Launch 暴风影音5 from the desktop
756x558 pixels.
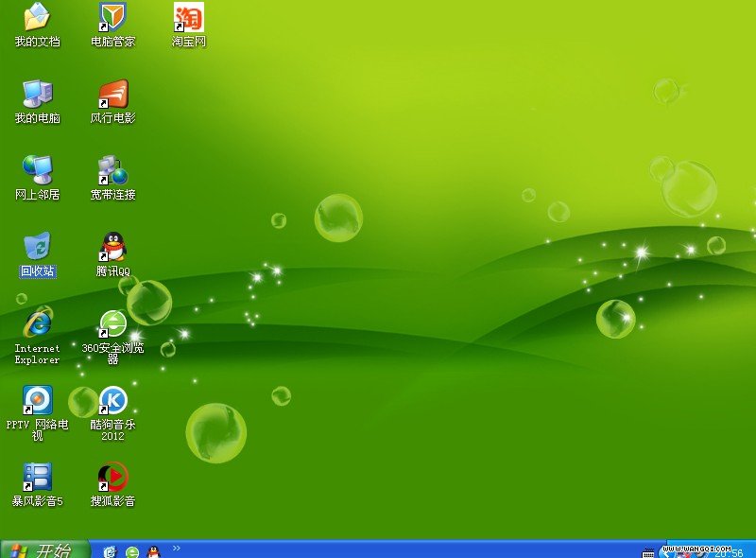[x=37, y=477]
